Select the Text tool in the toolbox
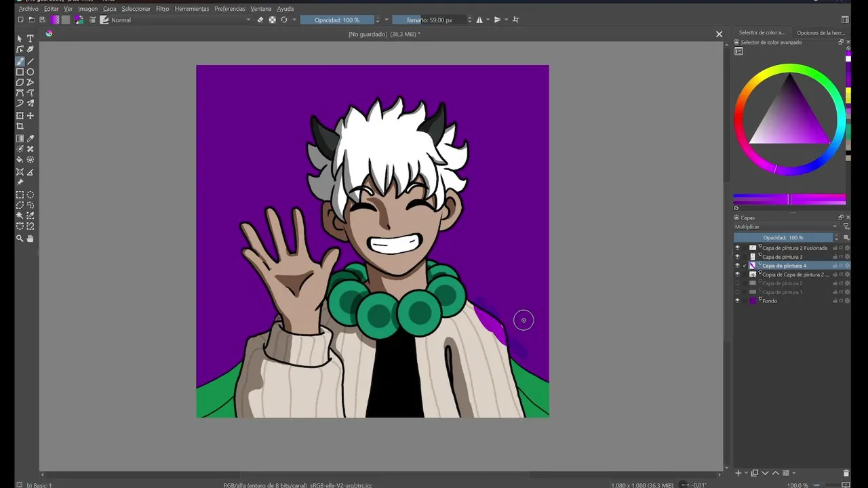Image resolution: width=868 pixels, height=488 pixels. 31,39
